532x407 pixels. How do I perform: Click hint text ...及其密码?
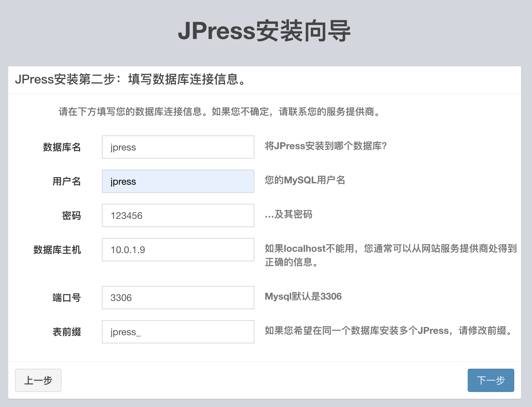pyautogui.click(x=289, y=214)
